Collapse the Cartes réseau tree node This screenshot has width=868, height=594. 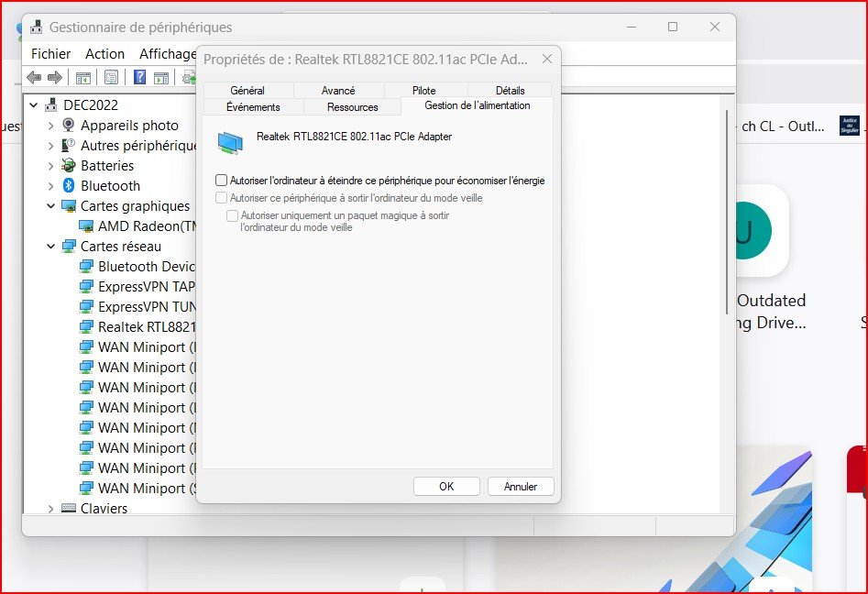(50, 247)
